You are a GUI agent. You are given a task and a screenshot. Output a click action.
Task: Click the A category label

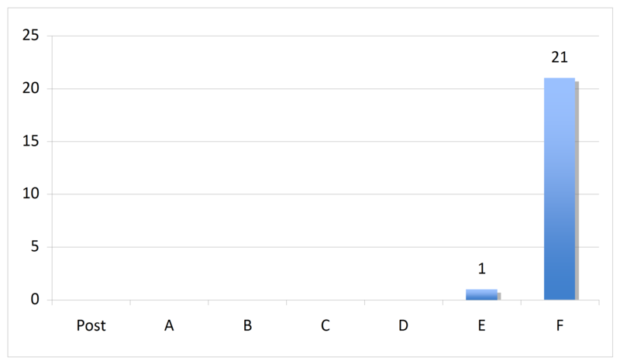click(x=169, y=325)
